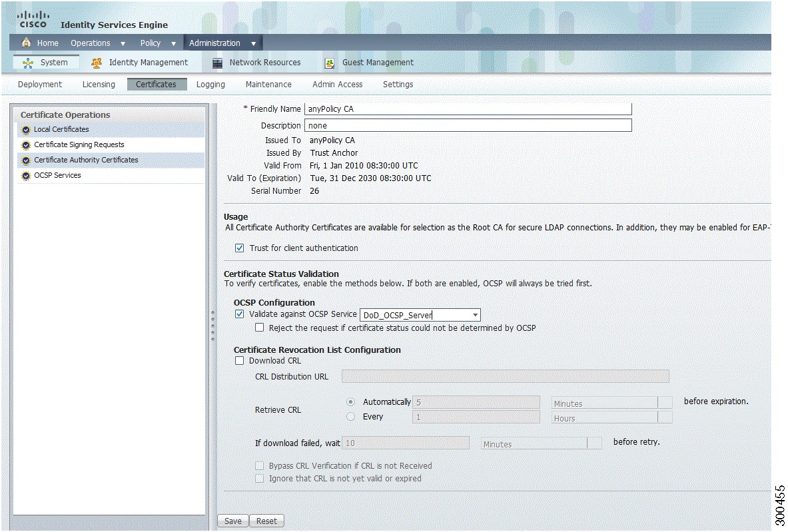Select the System submenu item
Viewport: 788px width, 532px height.
click(46, 63)
